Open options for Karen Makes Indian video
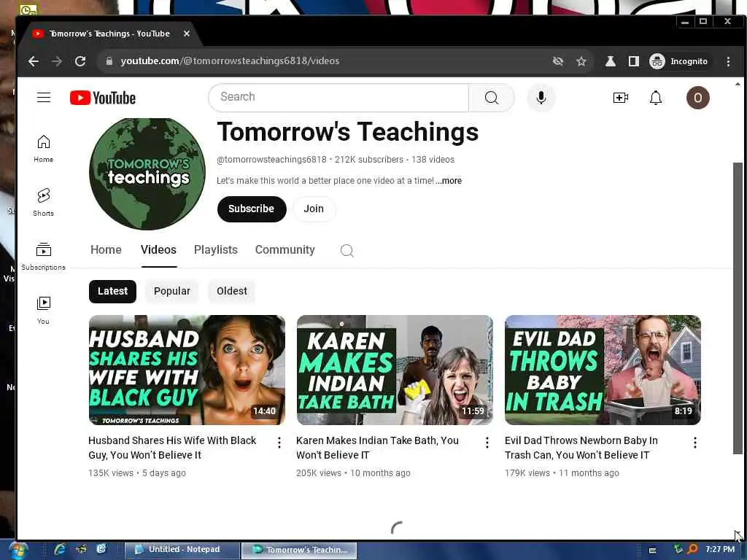Viewport: 747px width, 560px height. click(x=487, y=443)
